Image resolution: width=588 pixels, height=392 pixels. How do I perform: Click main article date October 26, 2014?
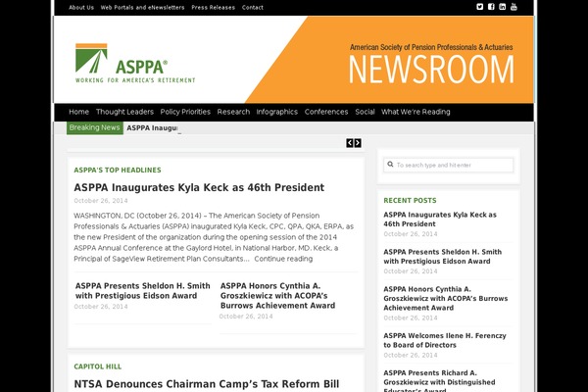pos(101,201)
